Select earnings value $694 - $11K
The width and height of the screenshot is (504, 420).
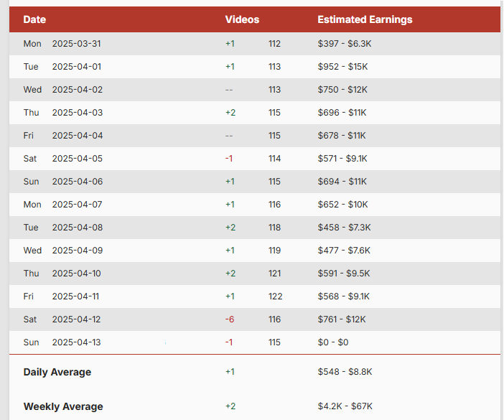point(342,182)
